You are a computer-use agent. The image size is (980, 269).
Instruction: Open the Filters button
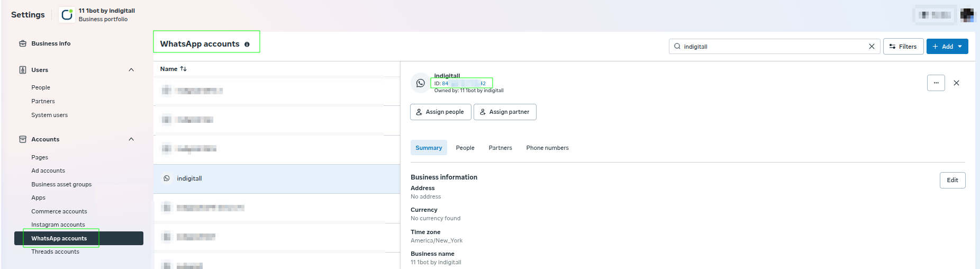[x=903, y=47]
